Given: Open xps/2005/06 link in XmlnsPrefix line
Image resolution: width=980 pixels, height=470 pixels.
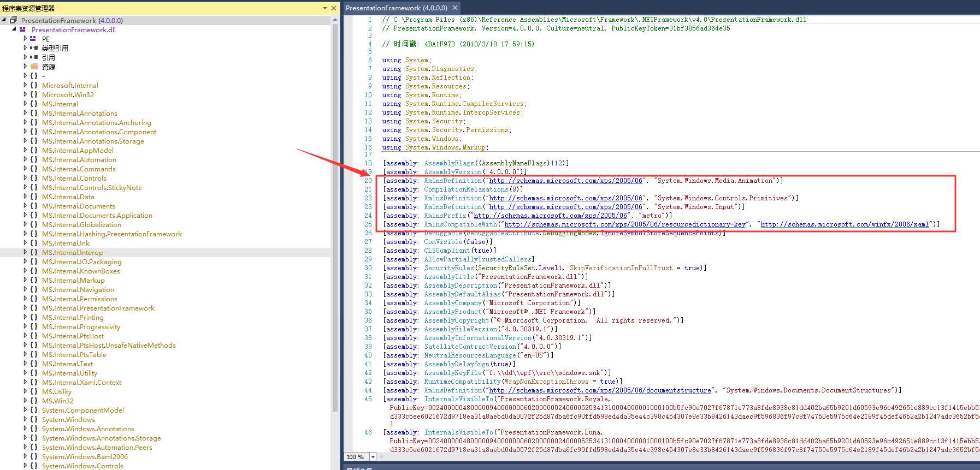Looking at the screenshot, I should pos(550,216).
